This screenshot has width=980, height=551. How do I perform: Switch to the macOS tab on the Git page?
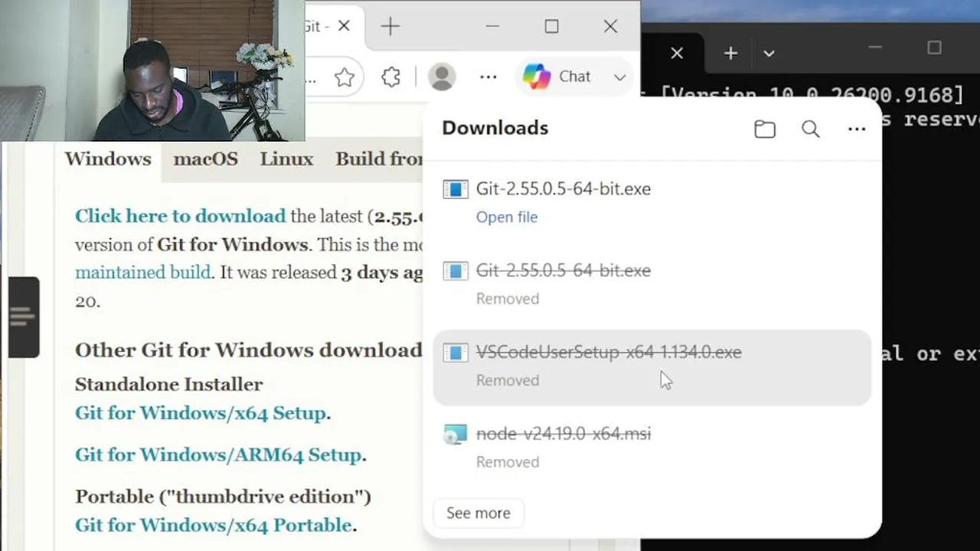coord(205,159)
